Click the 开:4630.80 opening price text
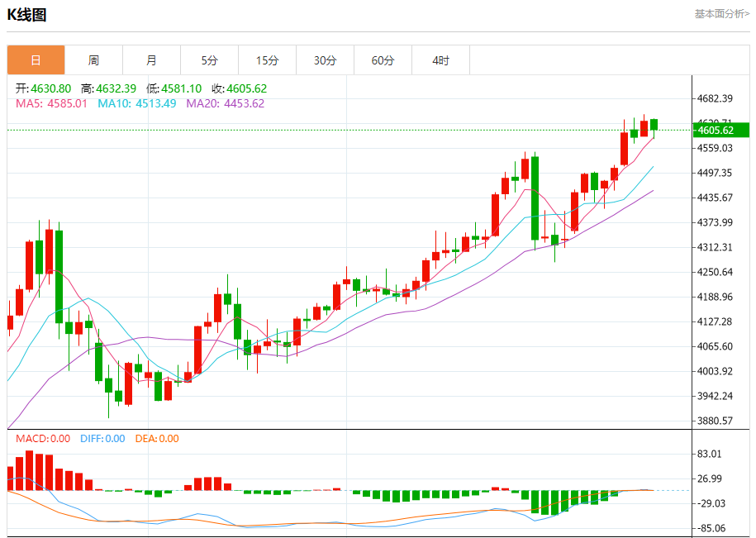Viewport: 756px width, 538px height. 43,88
